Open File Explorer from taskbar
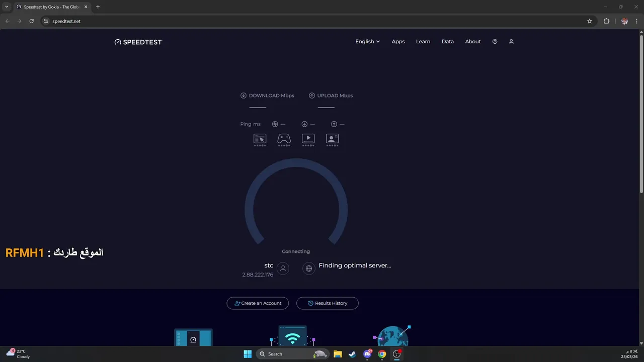Screen dimensions: 644x362 (338, 354)
